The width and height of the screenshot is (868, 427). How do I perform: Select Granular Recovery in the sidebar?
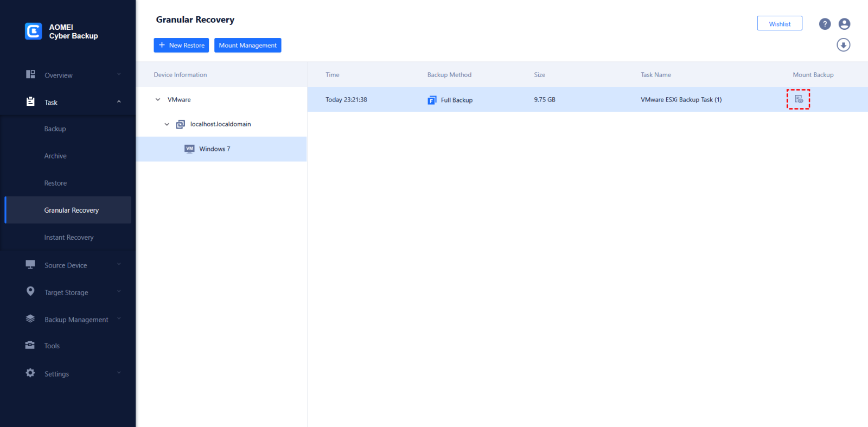[x=68, y=210]
